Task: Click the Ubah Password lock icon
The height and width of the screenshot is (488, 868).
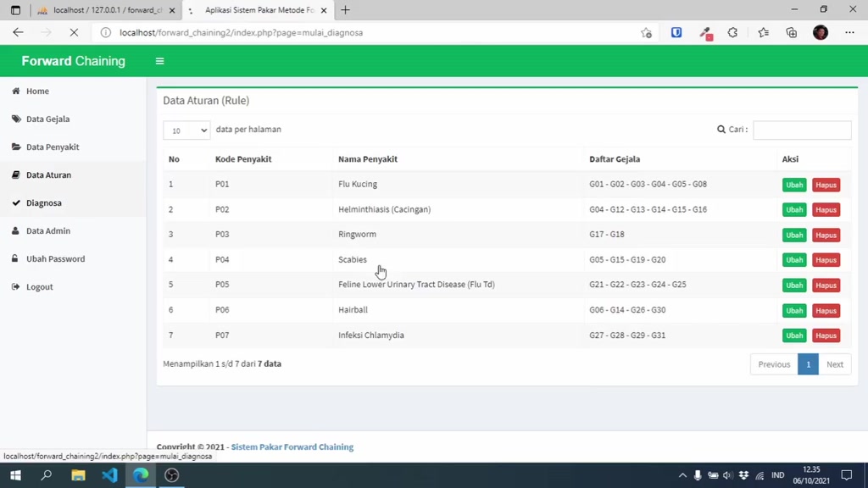Action: click(x=15, y=258)
